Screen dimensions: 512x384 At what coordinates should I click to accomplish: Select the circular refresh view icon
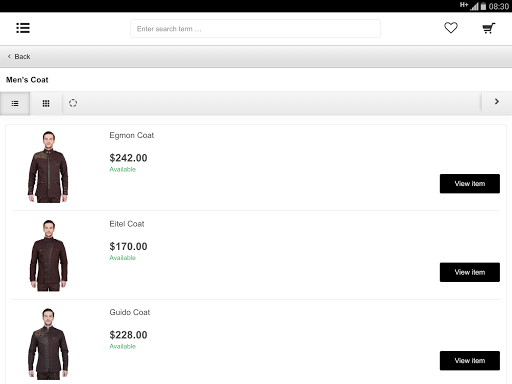[73, 103]
